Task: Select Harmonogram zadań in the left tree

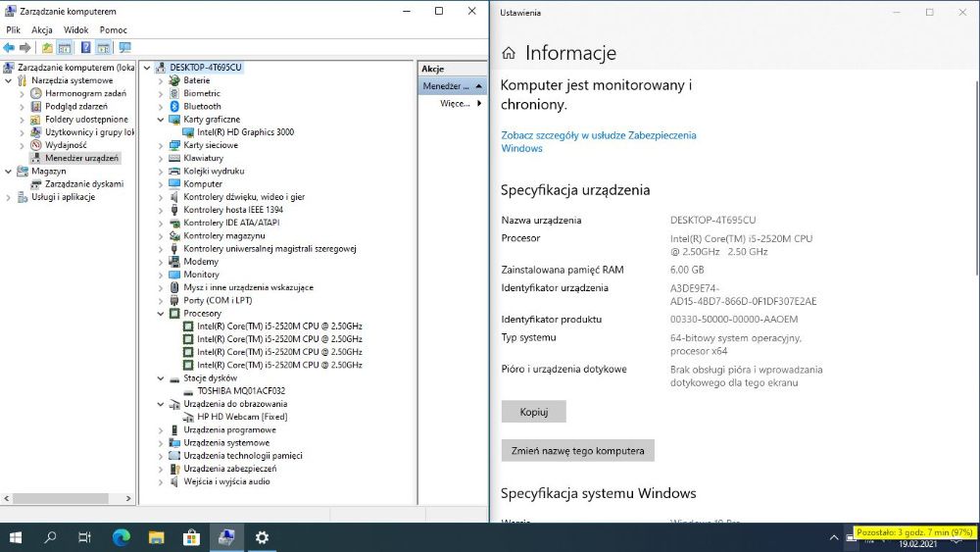Action: pos(85,93)
